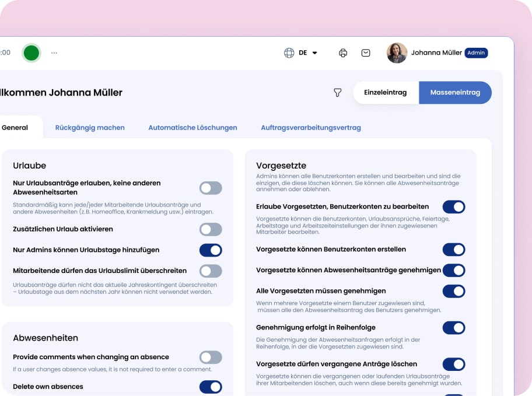Enable Provide comments when changing an absence
The height and width of the screenshot is (396, 532).
click(211, 357)
